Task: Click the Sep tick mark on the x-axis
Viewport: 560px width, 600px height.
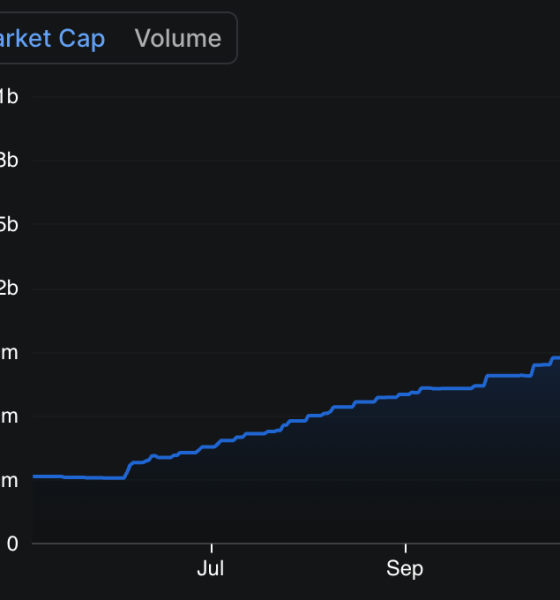Action: (406, 548)
